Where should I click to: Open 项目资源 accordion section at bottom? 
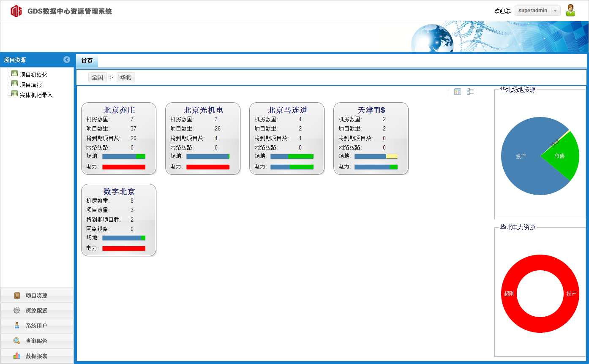coord(37,296)
